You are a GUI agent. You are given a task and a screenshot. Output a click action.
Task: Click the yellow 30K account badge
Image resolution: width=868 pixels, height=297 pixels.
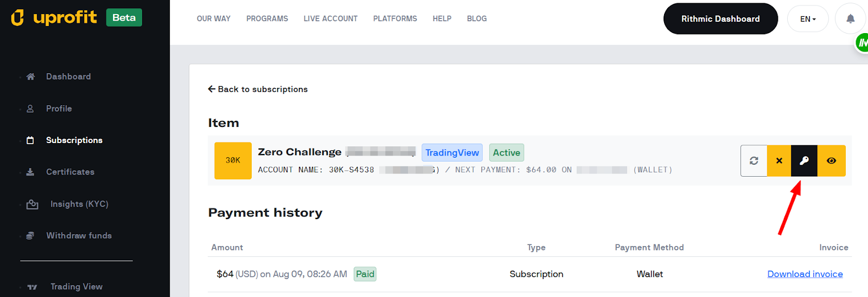(233, 160)
